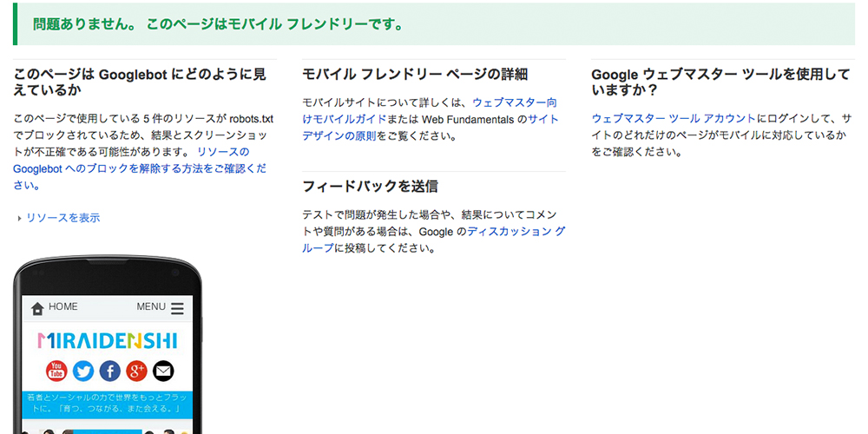Image resolution: width=868 pixels, height=434 pixels.
Task: Click heading フィードバックを送信
Action: coord(371,187)
